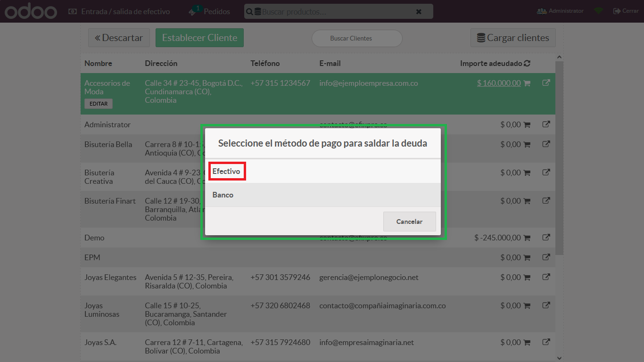Click the cart icon in Accesorios de Moda row
The height and width of the screenshot is (362, 644).
pos(527,83)
